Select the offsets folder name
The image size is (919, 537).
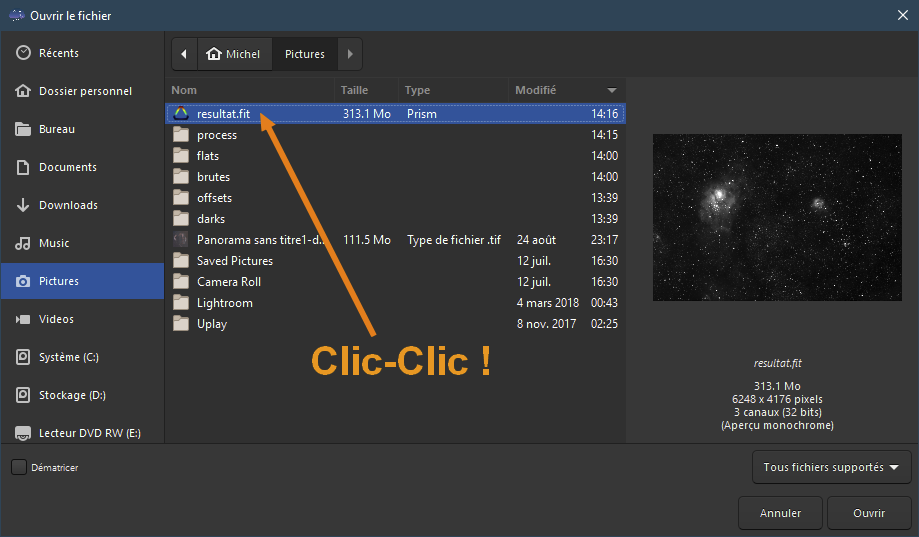point(214,198)
